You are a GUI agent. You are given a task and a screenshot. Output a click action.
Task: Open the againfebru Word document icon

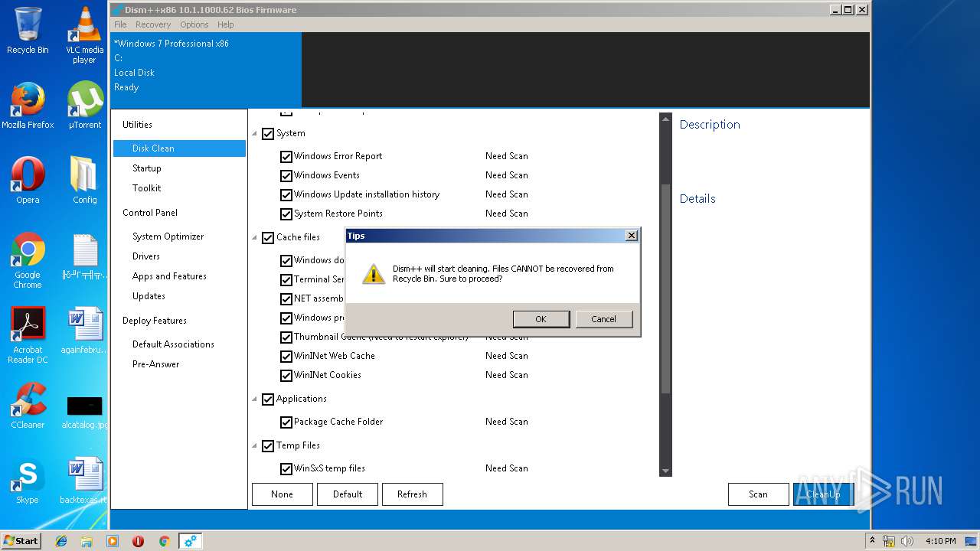pyautogui.click(x=84, y=331)
